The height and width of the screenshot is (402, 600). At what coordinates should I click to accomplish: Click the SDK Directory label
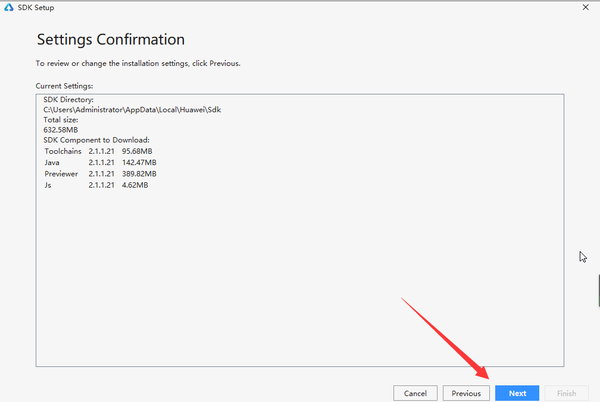68,99
